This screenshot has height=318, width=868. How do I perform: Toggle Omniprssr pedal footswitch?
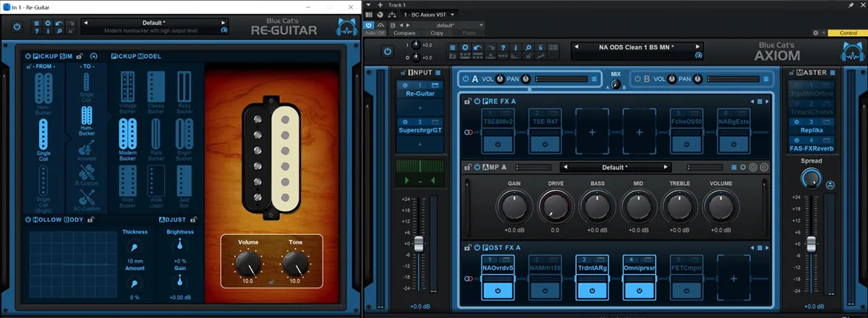pyautogui.click(x=639, y=290)
